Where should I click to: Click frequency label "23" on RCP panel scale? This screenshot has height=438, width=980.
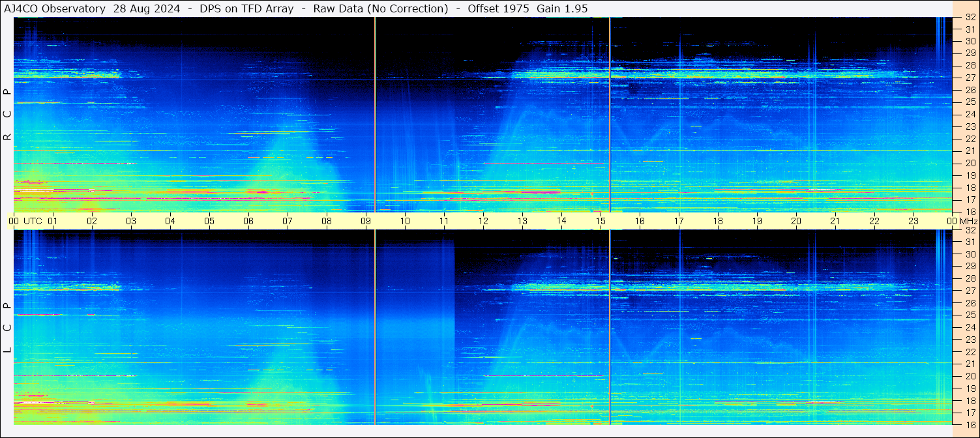tap(970, 126)
